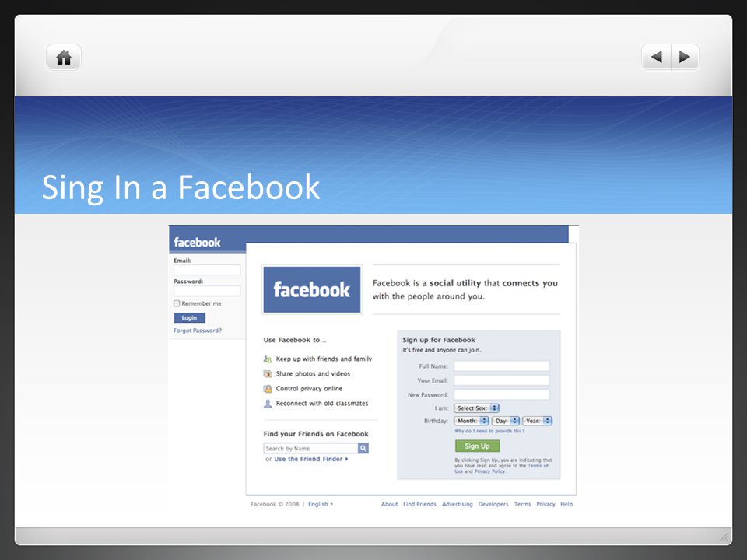Viewport: 747px width, 560px height.
Task: Open Use the Friend Finder link
Action: [x=311, y=459]
